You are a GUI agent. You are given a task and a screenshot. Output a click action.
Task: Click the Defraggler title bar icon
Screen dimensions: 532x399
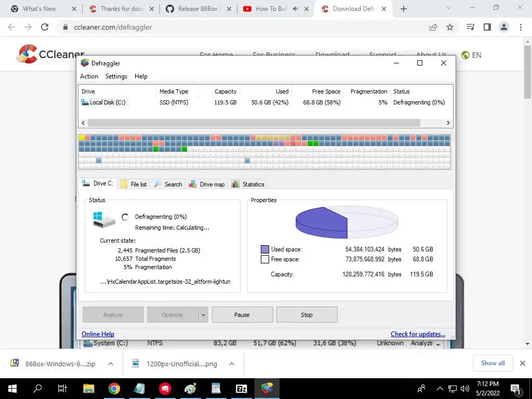(x=85, y=63)
